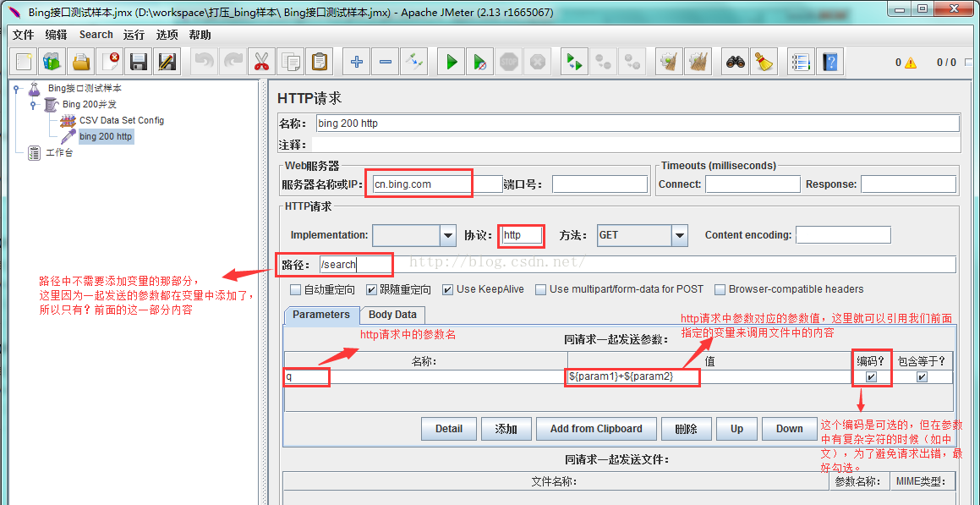980x505 pixels.
Task: Click the Paste clipboard icon
Action: [x=319, y=61]
